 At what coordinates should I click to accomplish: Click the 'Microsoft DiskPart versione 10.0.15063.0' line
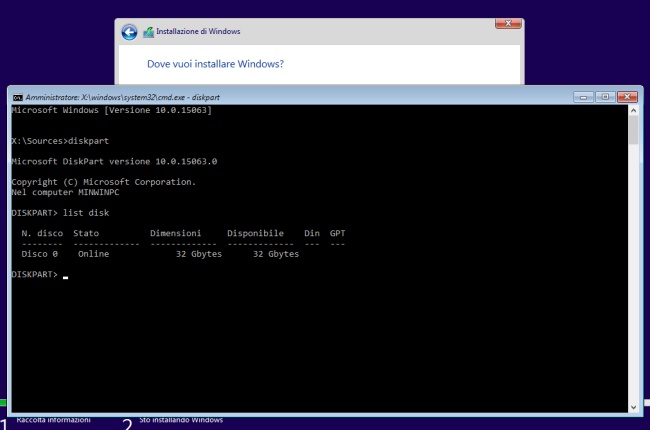[x=114, y=161]
